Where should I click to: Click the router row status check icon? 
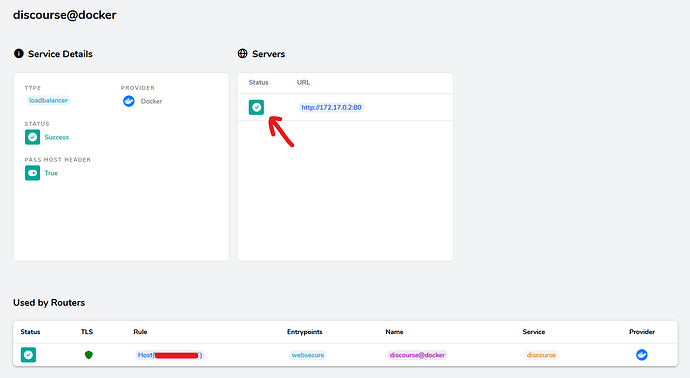pos(28,355)
